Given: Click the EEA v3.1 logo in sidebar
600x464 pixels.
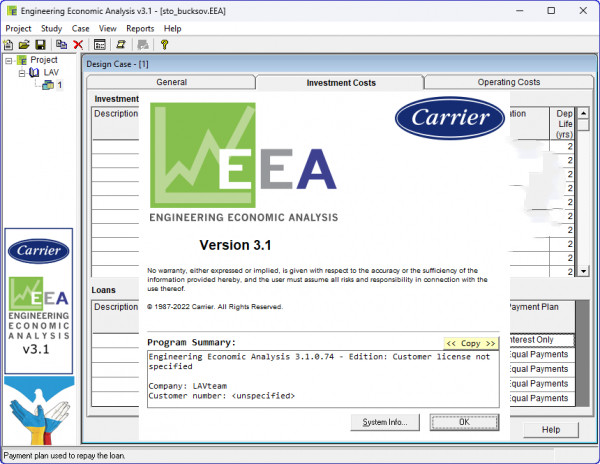Looking at the screenshot, I should (x=39, y=316).
